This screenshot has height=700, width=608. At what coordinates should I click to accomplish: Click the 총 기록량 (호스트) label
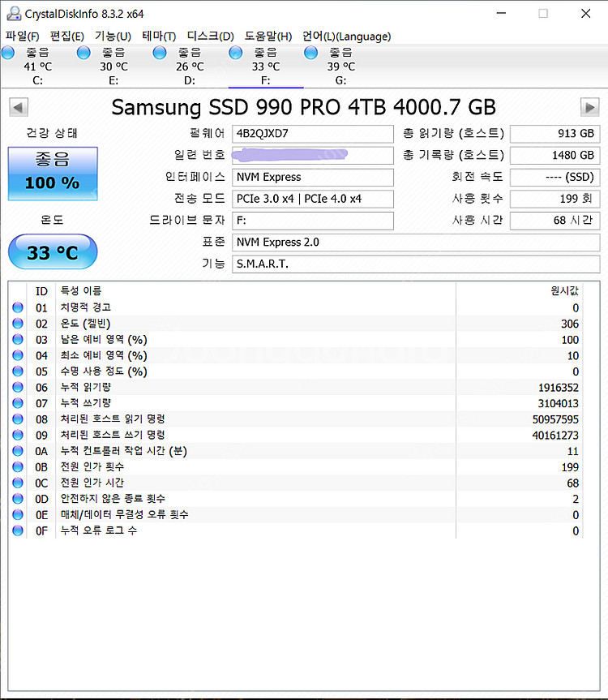point(453,155)
